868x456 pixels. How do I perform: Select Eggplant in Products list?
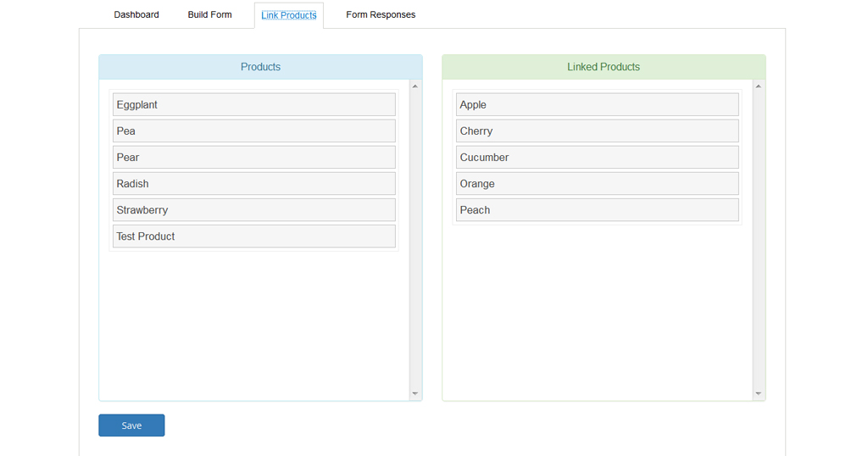click(x=254, y=104)
